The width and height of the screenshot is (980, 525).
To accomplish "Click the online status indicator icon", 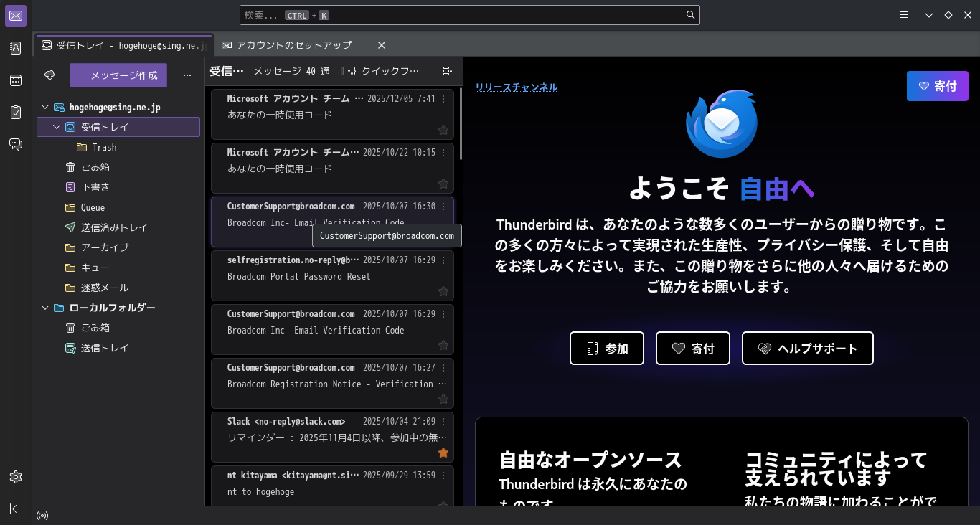I will click(x=42, y=516).
